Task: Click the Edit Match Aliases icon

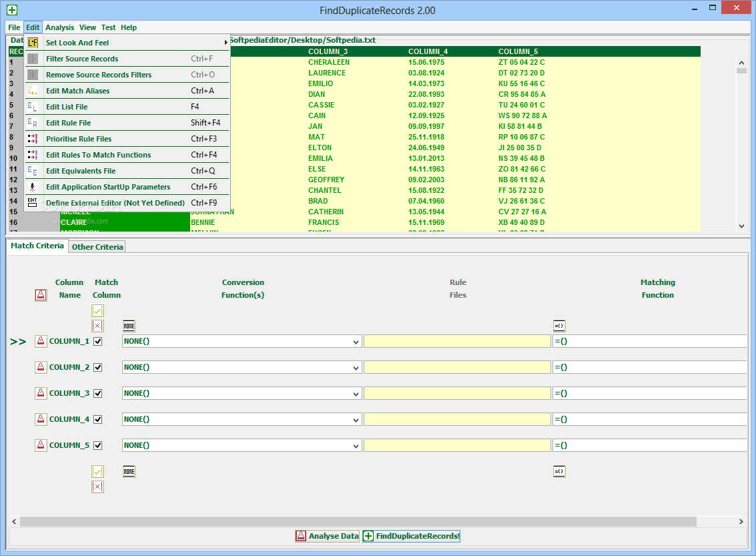Action: (x=33, y=91)
